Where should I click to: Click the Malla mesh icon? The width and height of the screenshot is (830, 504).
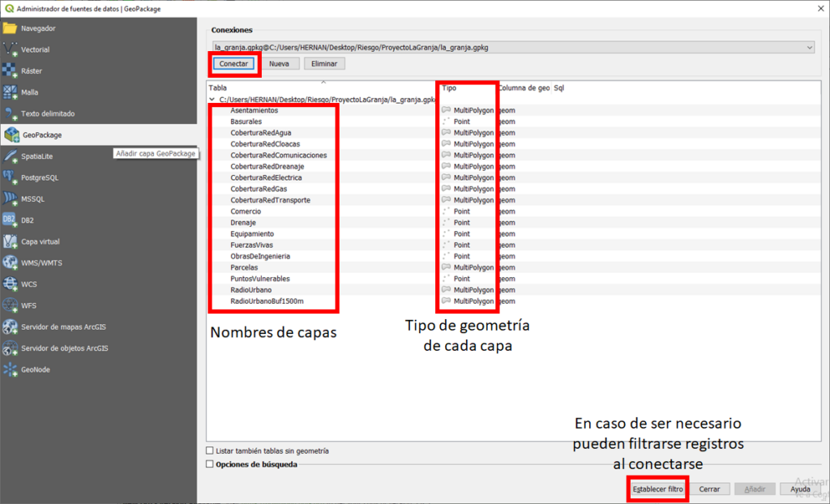[x=10, y=92]
